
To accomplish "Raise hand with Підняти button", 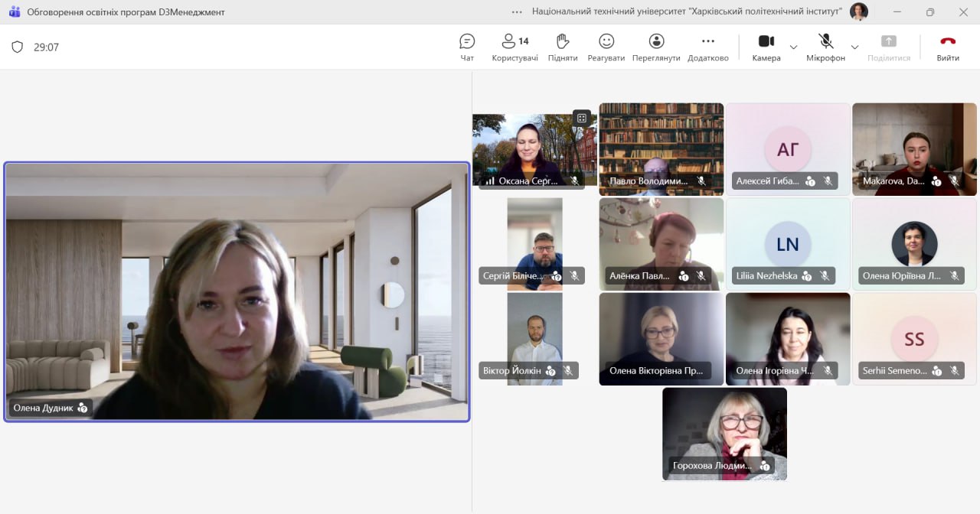I will (x=563, y=47).
